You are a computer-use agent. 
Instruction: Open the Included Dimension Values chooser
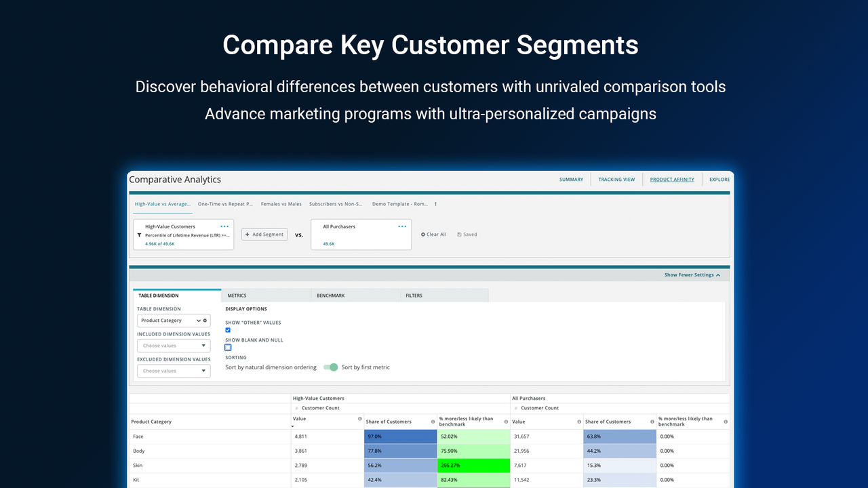coord(174,345)
